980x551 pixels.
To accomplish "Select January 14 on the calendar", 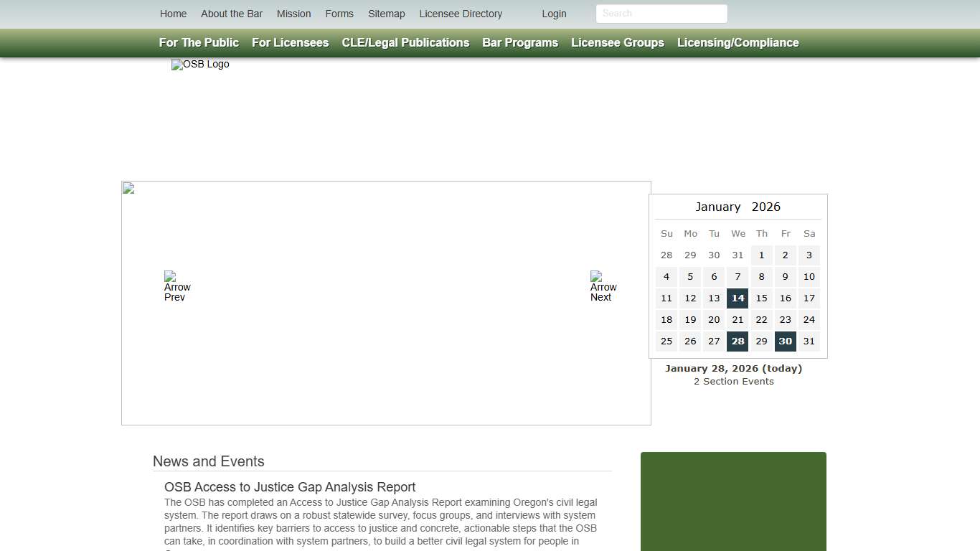I will 738,298.
